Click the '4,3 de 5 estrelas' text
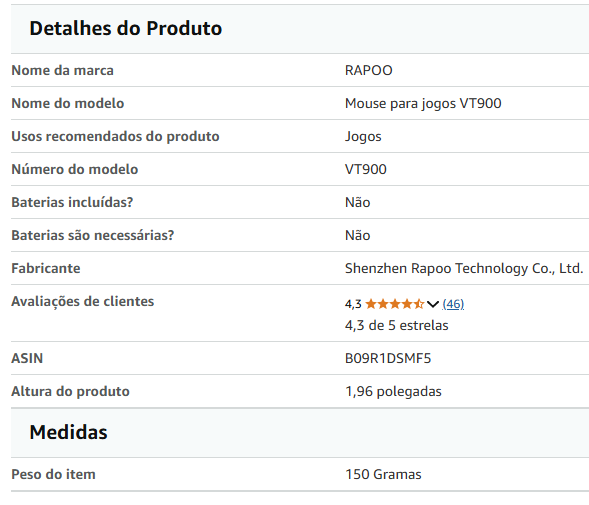The height and width of the screenshot is (505, 589). coord(396,325)
